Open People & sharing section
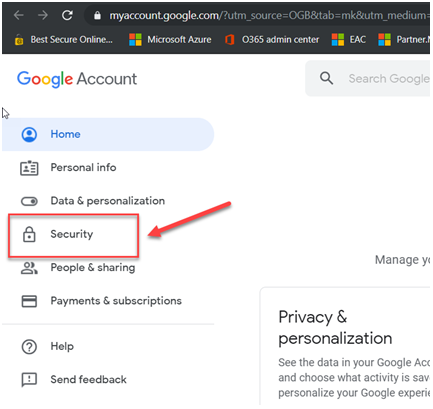The height and width of the screenshot is (409, 433). click(x=108, y=268)
